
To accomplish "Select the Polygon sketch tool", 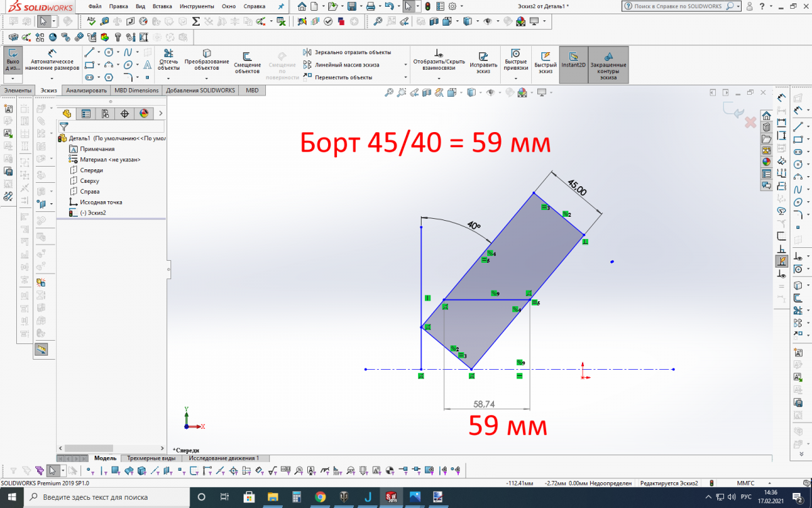I will point(108,77).
